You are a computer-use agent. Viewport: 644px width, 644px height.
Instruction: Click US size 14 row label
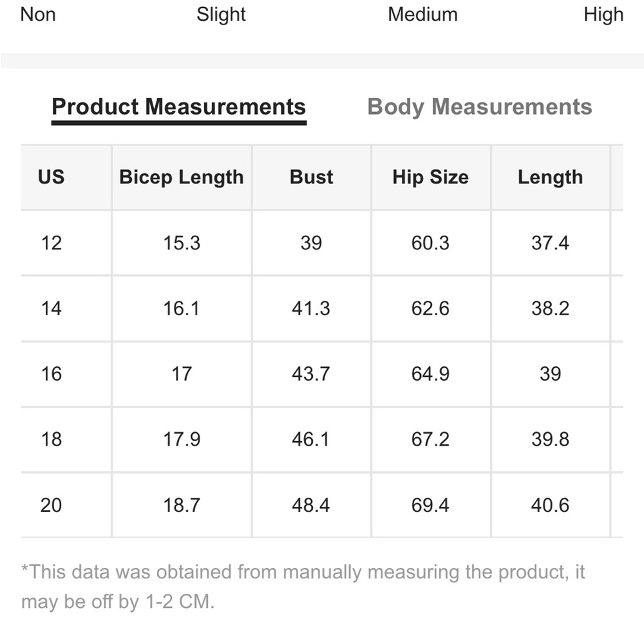tap(52, 308)
